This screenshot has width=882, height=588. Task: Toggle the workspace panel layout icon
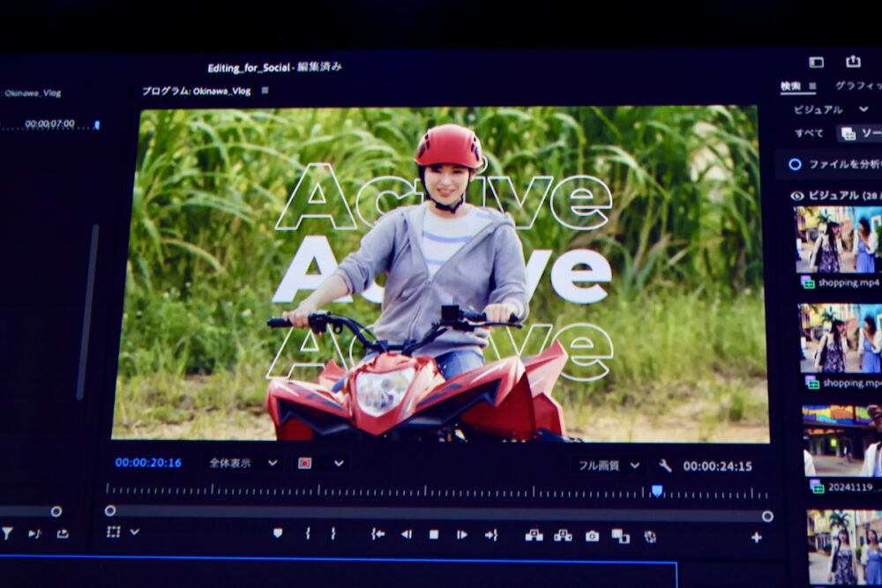tap(816, 62)
